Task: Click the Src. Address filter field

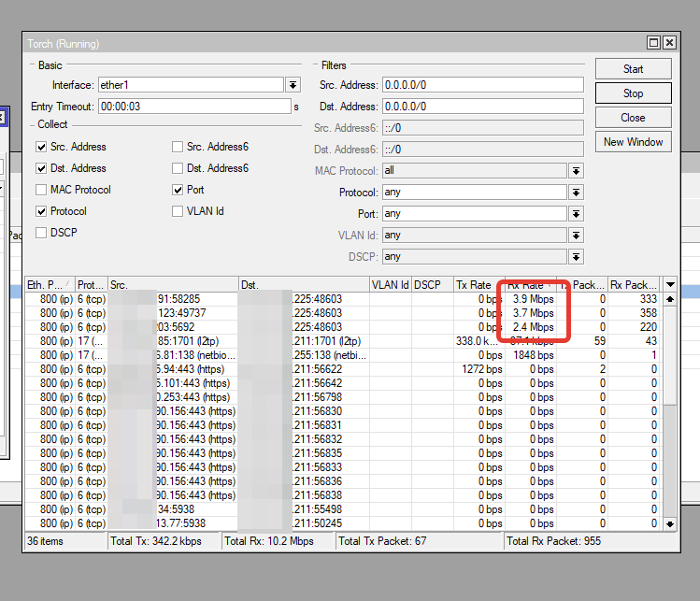Action: [x=483, y=85]
